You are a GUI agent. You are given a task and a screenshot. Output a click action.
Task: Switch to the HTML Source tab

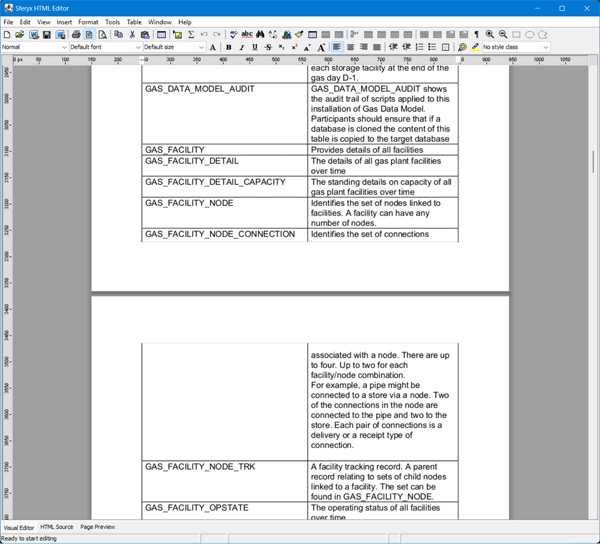[x=57, y=527]
